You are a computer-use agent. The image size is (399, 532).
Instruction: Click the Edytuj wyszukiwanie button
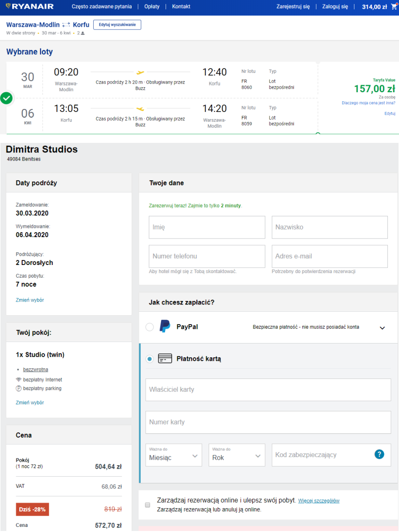click(x=117, y=25)
